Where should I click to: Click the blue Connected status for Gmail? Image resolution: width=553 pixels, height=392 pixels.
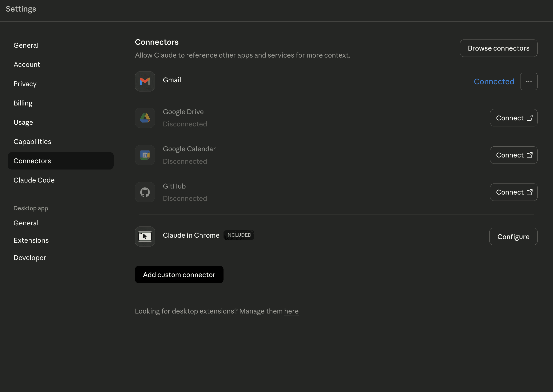tap(494, 82)
